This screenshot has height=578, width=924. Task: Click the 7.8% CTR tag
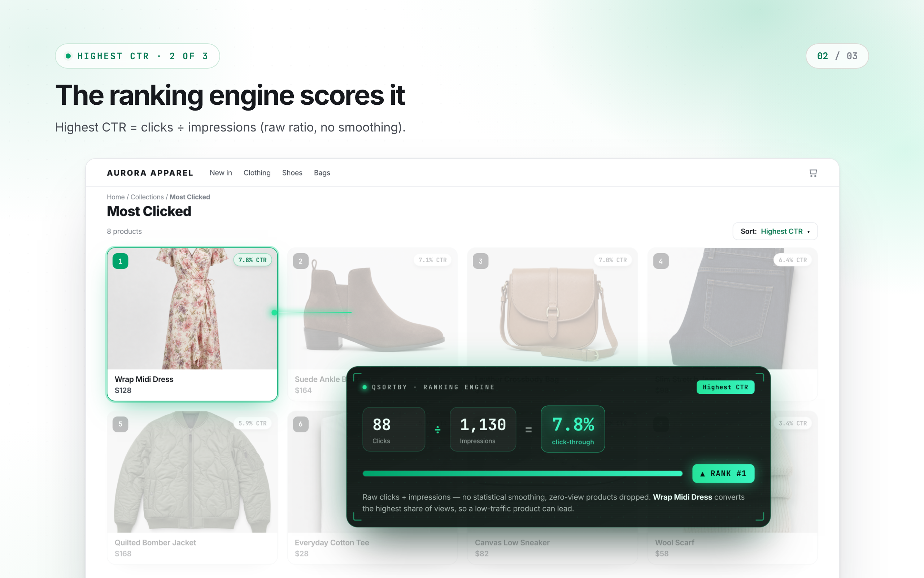(x=252, y=260)
